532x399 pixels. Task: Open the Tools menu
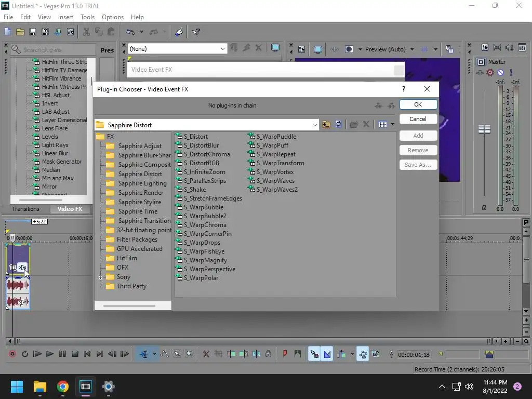[87, 17]
